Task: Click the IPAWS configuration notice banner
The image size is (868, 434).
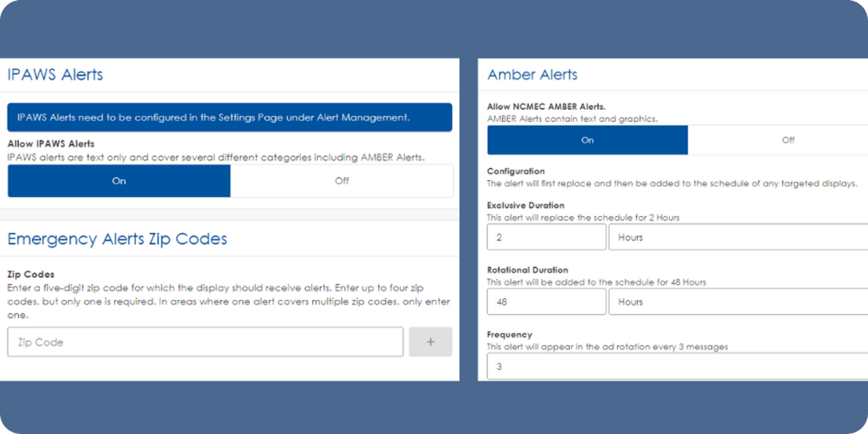Action: pos(229,117)
